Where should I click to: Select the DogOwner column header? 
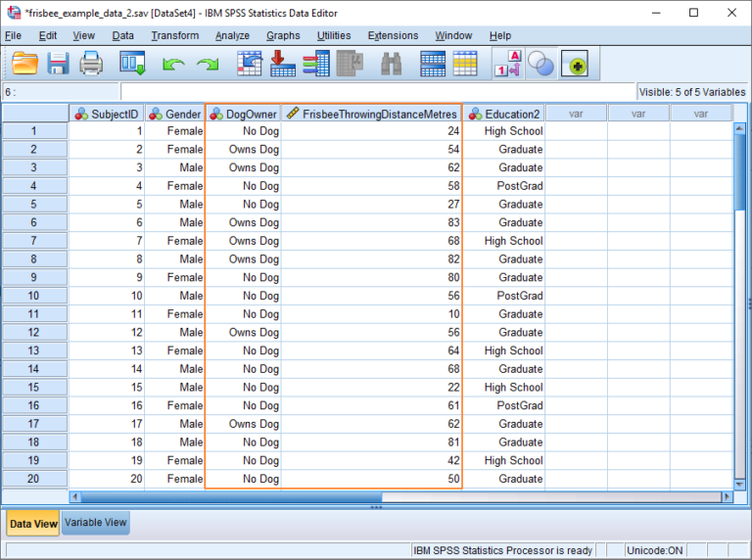point(243,114)
